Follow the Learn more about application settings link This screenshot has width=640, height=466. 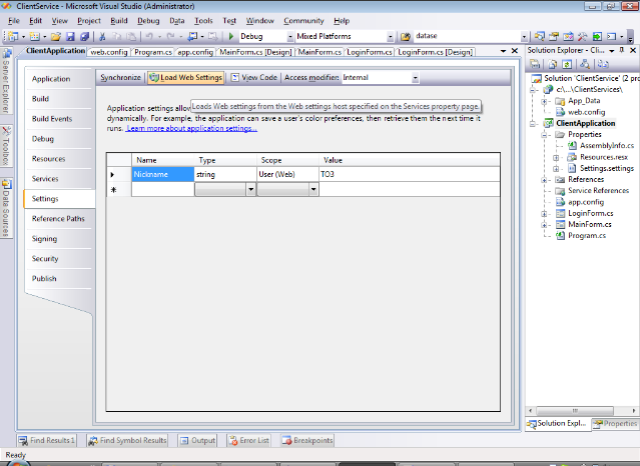tap(191, 129)
